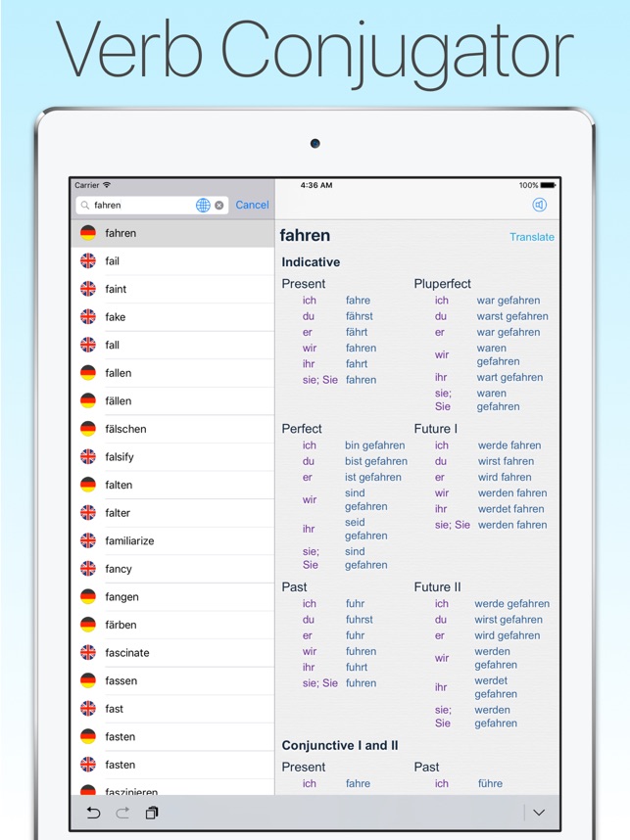
Task: Tap the present form 'fährst'
Action: (x=360, y=316)
